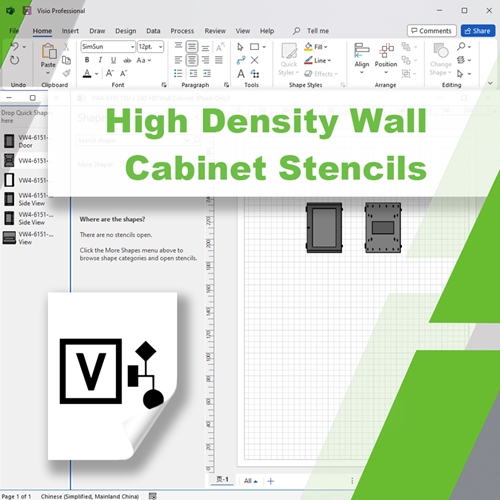Toggle Align Top in the Paragraph group
Image resolution: width=500 pixels, height=500 pixels.
pyautogui.click(x=178, y=46)
